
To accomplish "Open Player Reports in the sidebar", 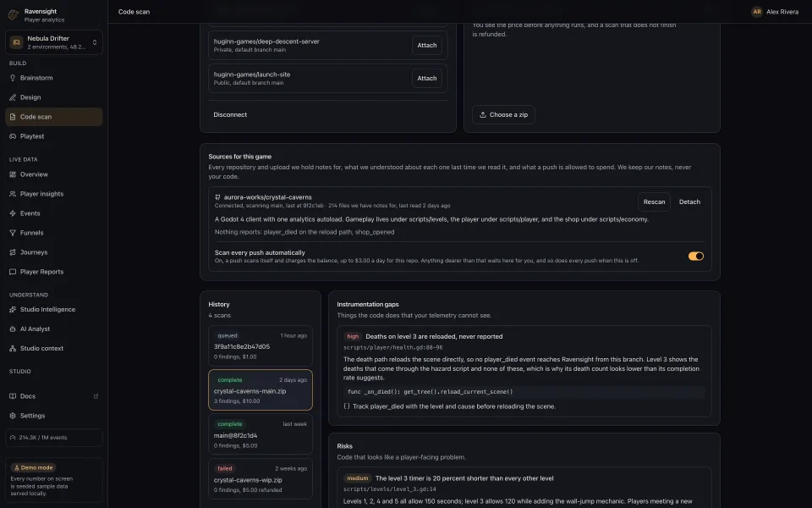I will click(54, 272).
